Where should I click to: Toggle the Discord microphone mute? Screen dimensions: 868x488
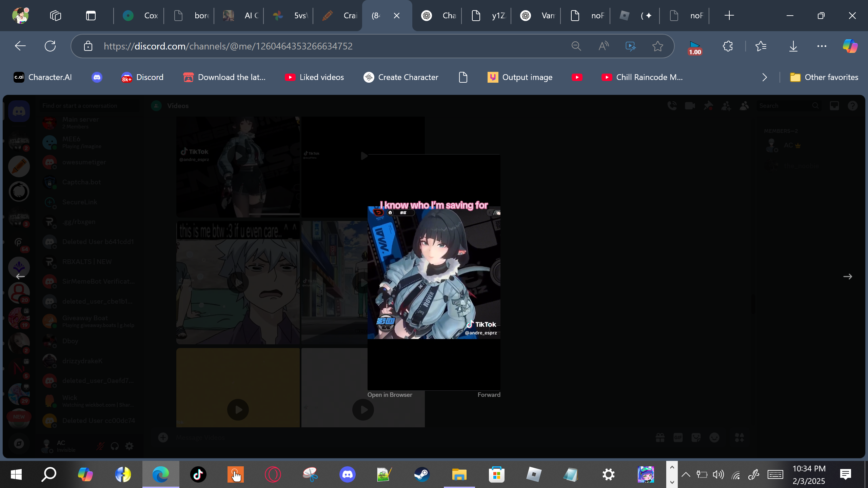pos(100,446)
